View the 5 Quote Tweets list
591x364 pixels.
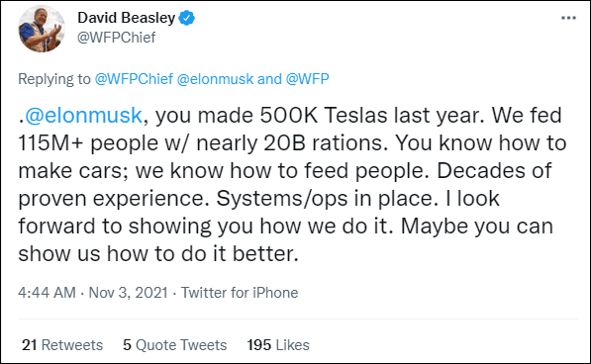(175, 345)
